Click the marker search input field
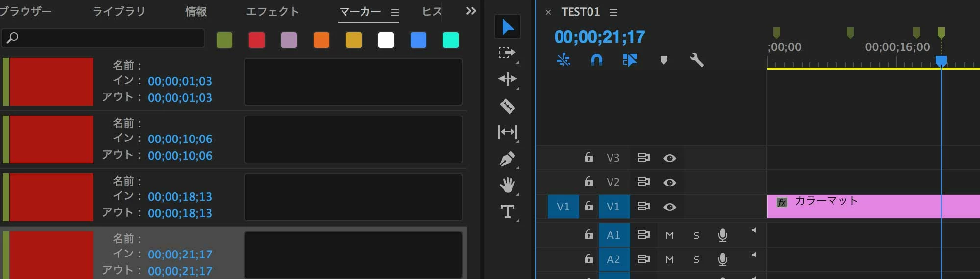This screenshot has height=279, width=980. (x=103, y=38)
